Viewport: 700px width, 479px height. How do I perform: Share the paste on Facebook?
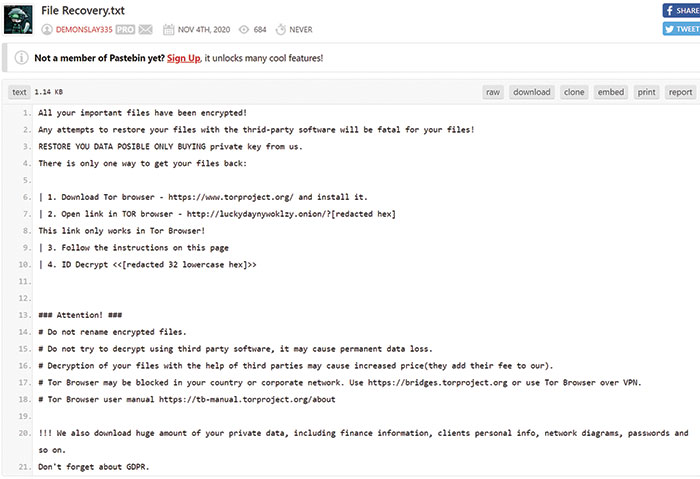click(681, 10)
